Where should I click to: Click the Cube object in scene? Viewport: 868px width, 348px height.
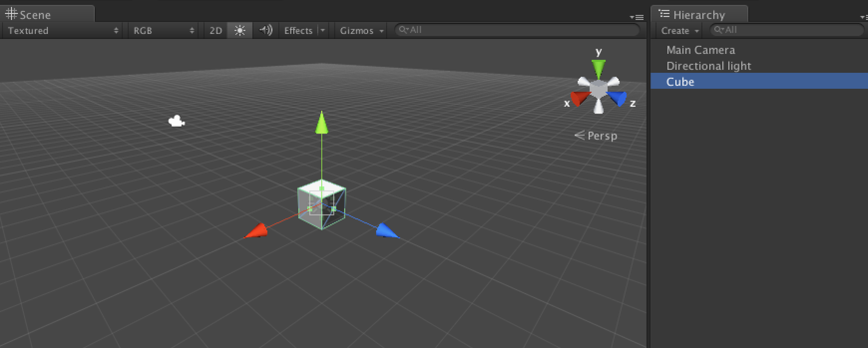coord(322,204)
